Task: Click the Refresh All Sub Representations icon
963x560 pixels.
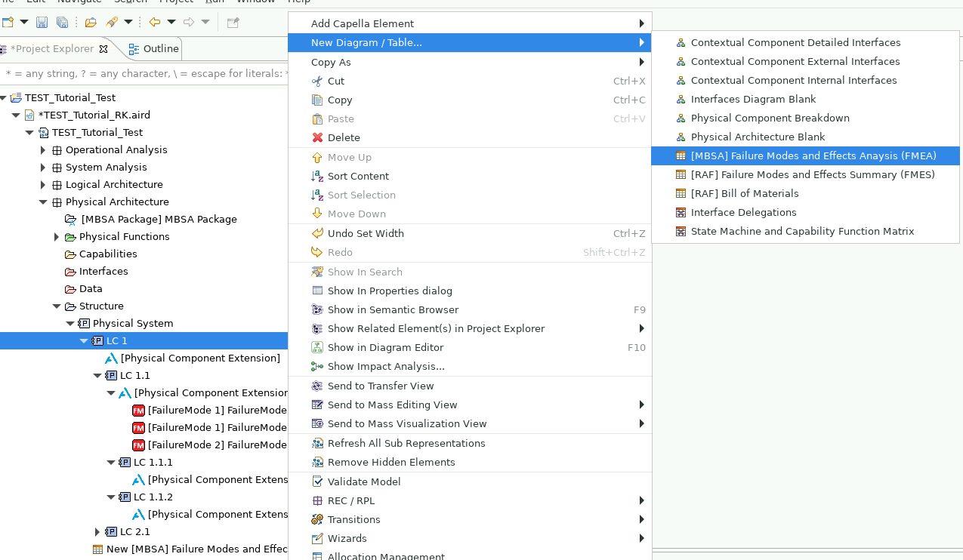Action: [x=317, y=444]
